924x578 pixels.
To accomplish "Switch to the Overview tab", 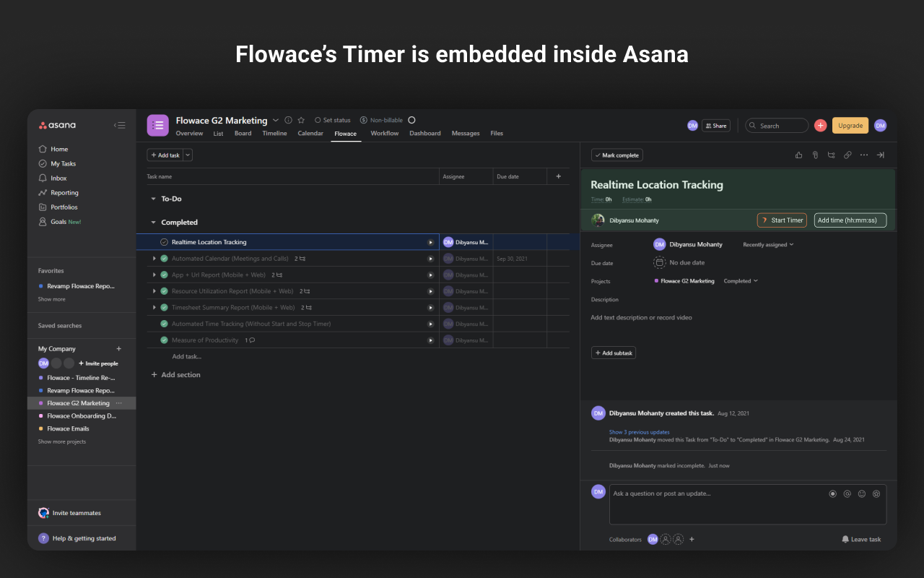I will [x=189, y=133].
